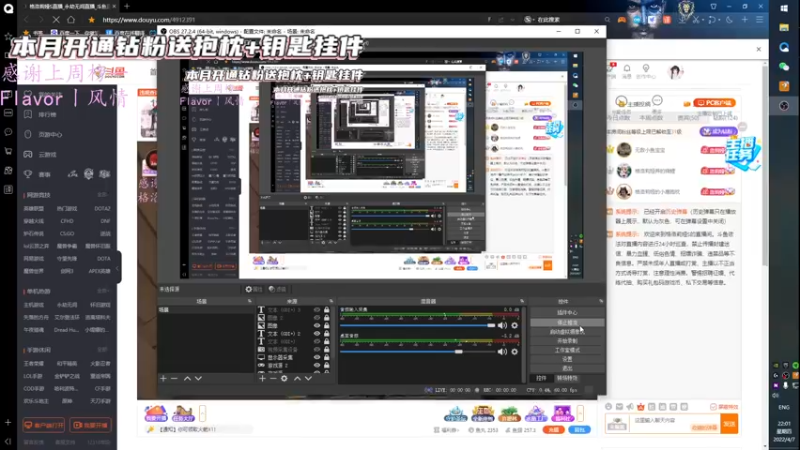Collapse the Douyu left sidebar handle
The height and width of the screenshot is (450, 800).
[118, 267]
